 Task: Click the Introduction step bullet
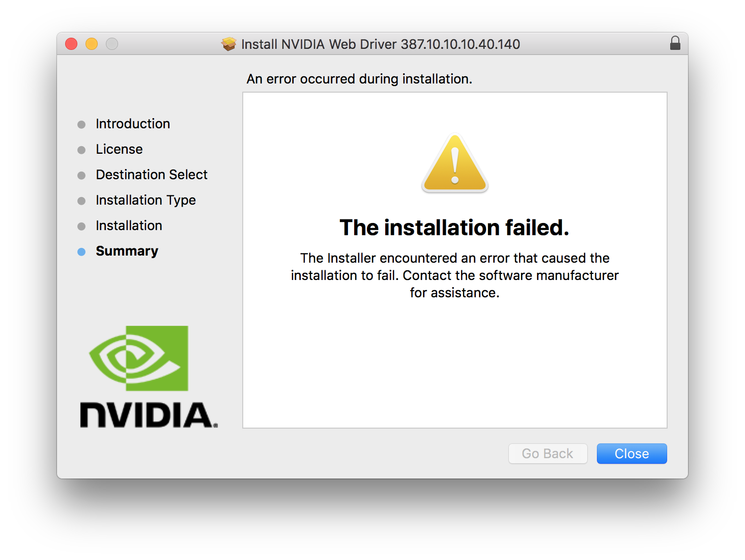coord(81,125)
